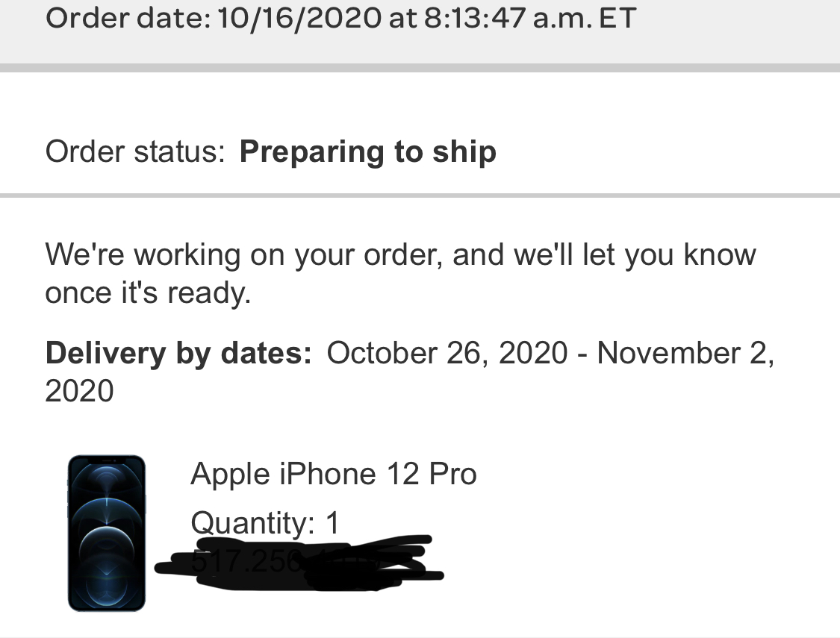This screenshot has width=840, height=638.
Task: Open the Apple iPhone 12 Pro product name
Action: coord(333,474)
